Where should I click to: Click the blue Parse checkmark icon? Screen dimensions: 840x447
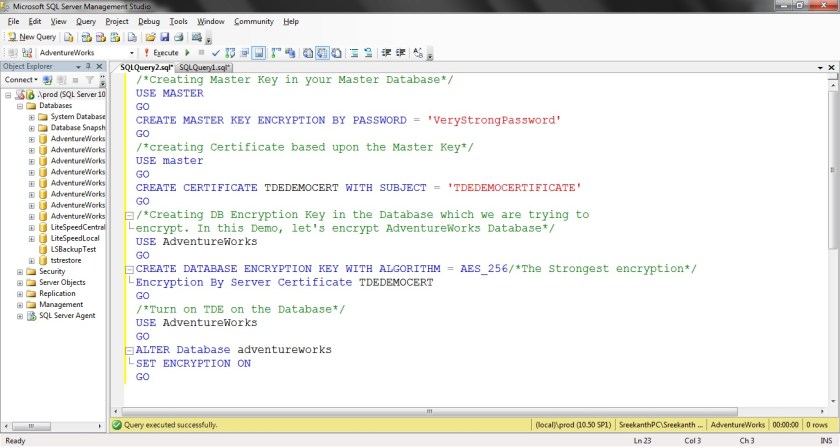tap(216, 52)
